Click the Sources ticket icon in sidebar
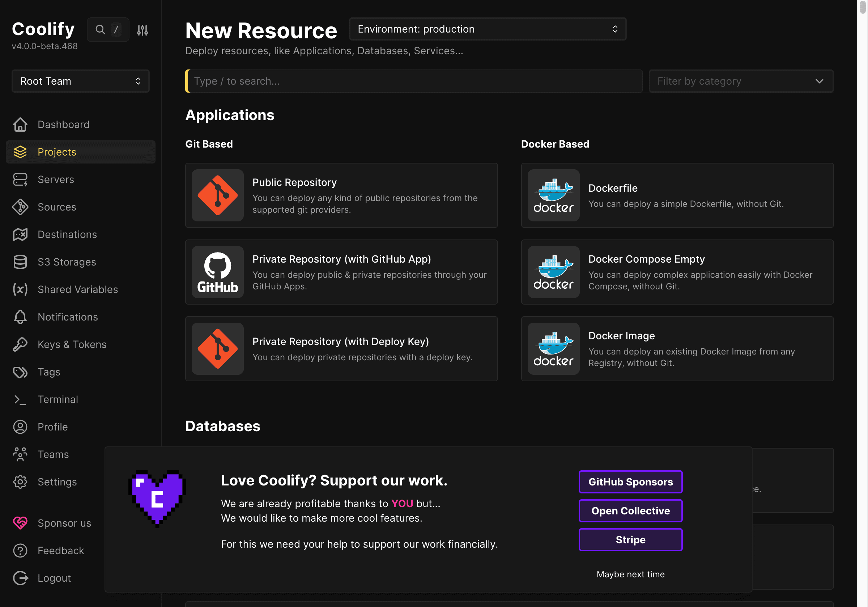Image resolution: width=868 pixels, height=607 pixels. pos(20,207)
